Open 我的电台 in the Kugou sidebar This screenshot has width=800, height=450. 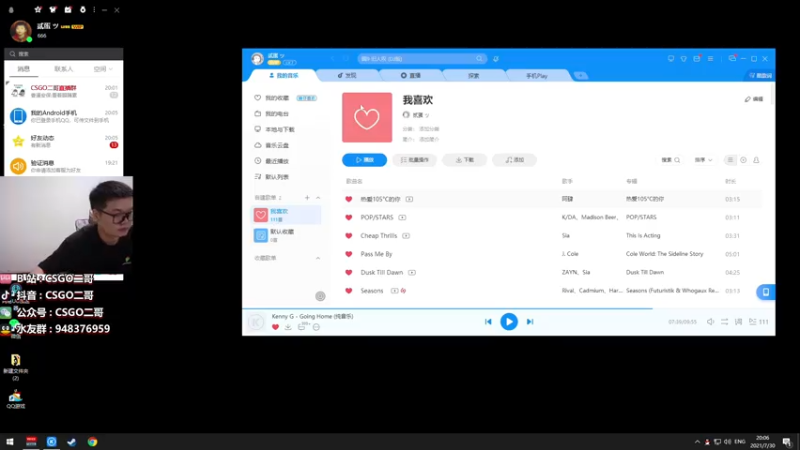coord(277,114)
